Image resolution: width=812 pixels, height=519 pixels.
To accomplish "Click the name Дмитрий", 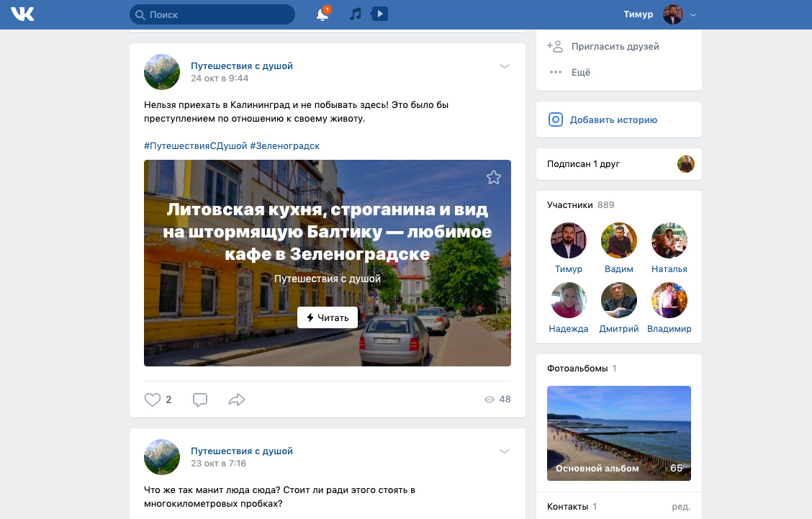I will coord(619,329).
